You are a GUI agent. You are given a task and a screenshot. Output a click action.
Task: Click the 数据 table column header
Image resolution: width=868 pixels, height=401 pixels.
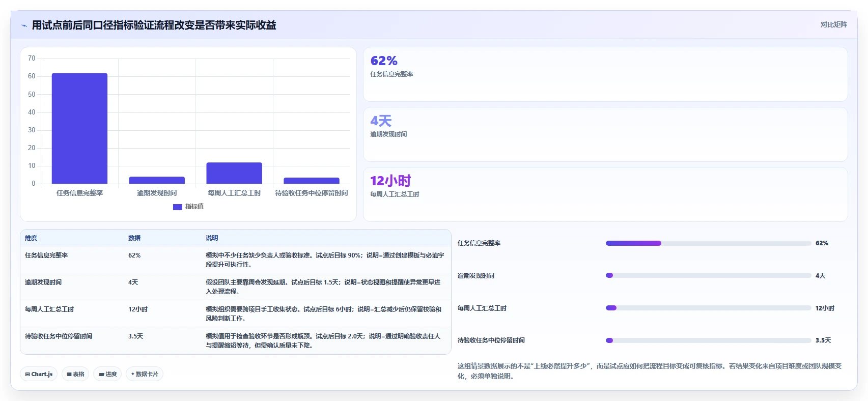point(134,238)
